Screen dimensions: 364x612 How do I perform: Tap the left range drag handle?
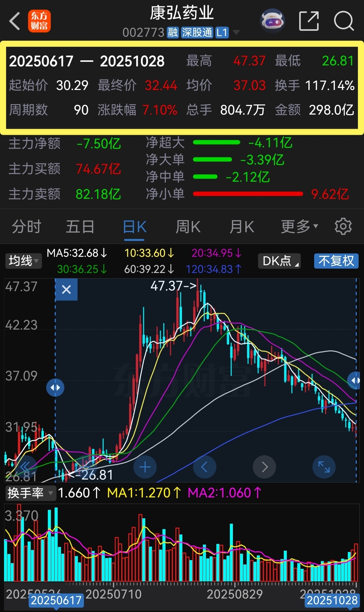click(x=55, y=388)
